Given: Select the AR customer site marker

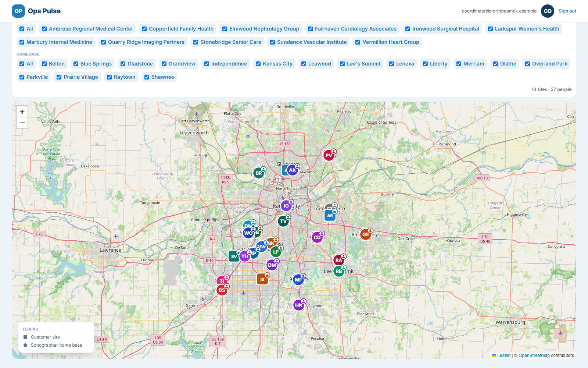Looking at the screenshot, I should click(330, 216).
